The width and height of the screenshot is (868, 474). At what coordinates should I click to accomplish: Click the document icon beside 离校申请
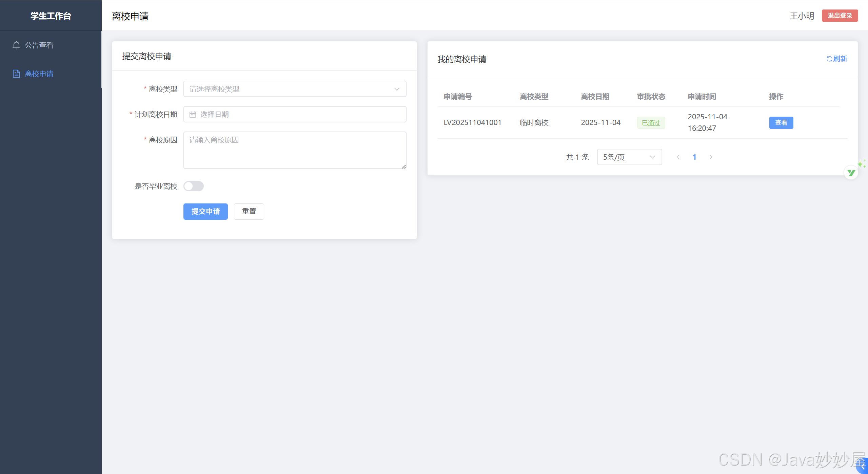tap(16, 74)
